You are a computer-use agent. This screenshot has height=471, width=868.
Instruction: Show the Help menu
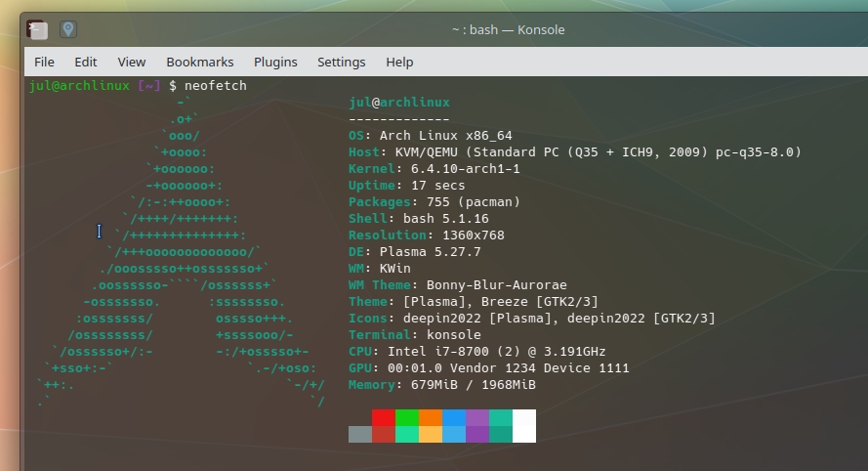click(x=399, y=62)
